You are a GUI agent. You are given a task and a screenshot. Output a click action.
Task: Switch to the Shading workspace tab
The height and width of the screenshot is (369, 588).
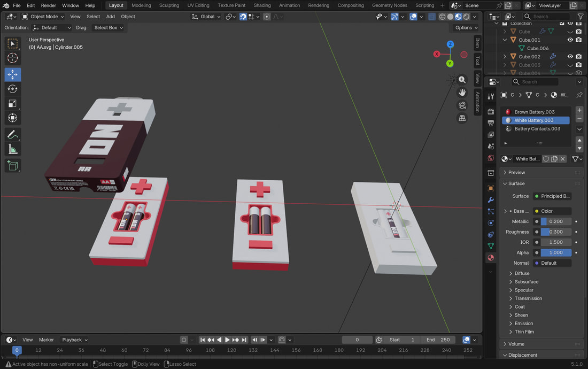coord(262,5)
